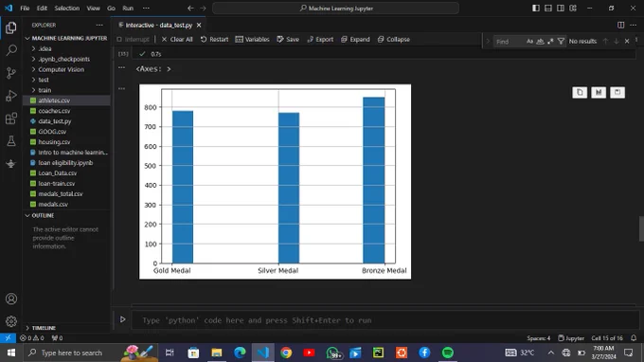The width and height of the screenshot is (644, 362).
Task: Navigate back with the arrow
Action: coord(190,9)
